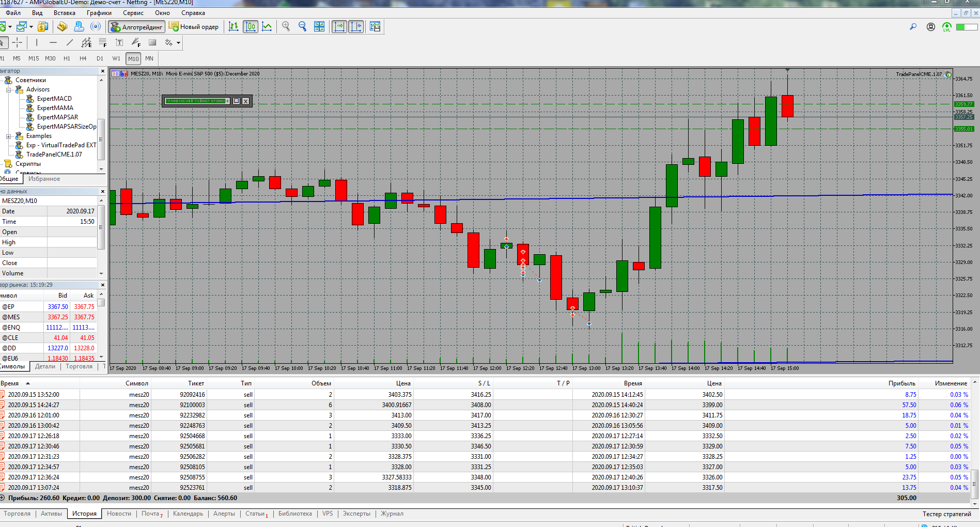
Task: Click the Navigator folder toolbar icon
Action: pos(62,26)
